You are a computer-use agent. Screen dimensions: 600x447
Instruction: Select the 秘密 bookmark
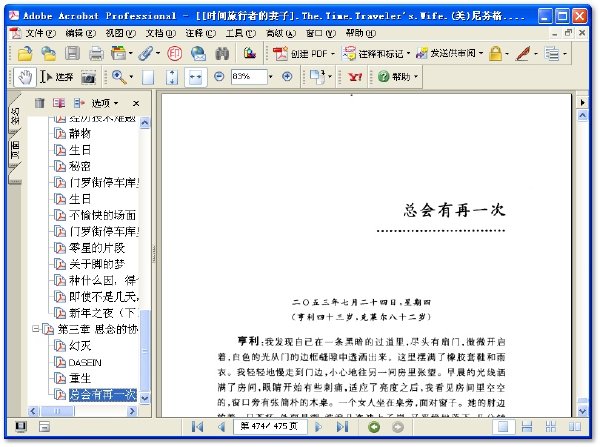pyautogui.click(x=80, y=166)
